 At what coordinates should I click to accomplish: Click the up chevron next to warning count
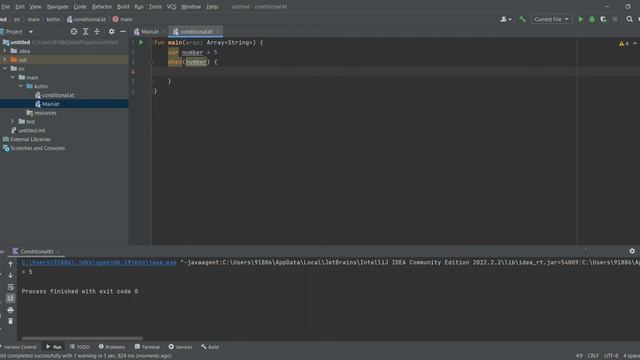[x=635, y=43]
